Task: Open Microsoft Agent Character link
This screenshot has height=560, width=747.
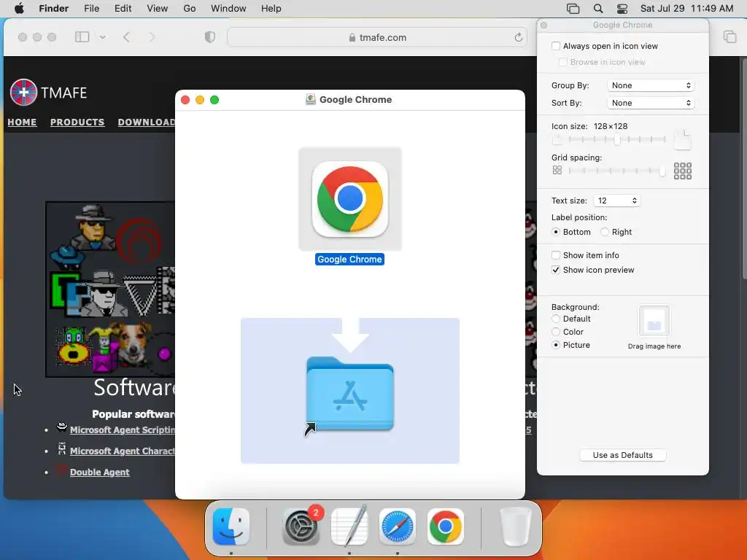Action: tap(123, 451)
